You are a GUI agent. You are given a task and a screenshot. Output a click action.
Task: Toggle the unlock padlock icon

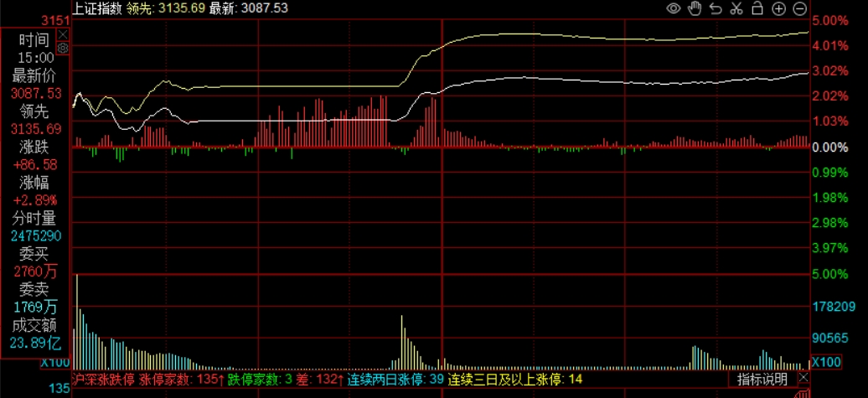[757, 8]
